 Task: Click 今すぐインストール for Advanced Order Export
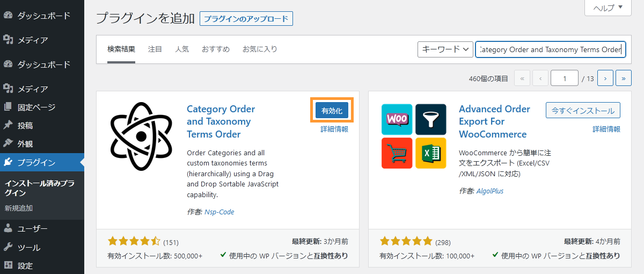click(583, 111)
